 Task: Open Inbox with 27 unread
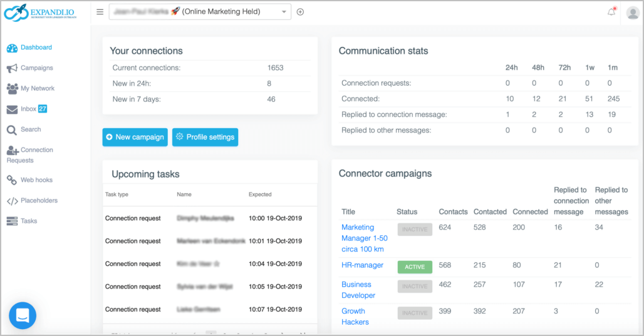(28, 109)
